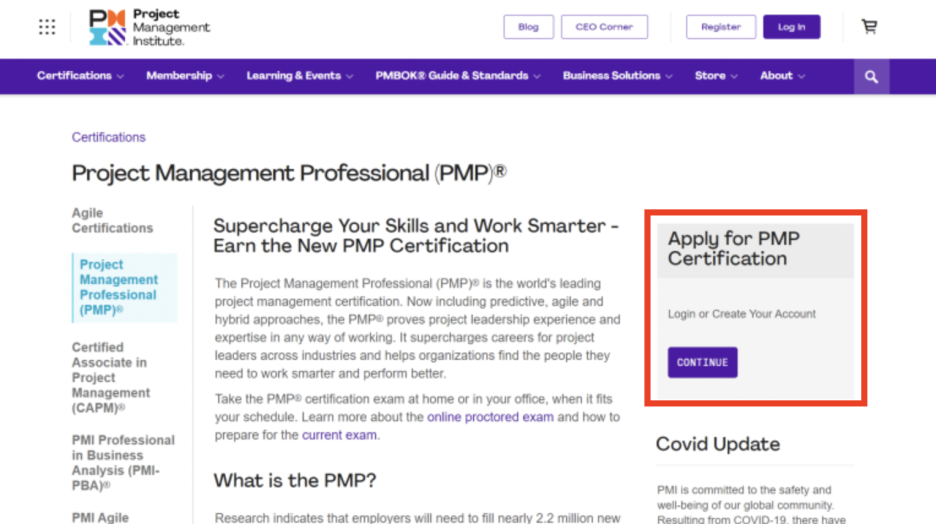Select PMI Professional in Business Analysis sidebar item
The width and height of the screenshot is (936, 524).
click(x=123, y=463)
